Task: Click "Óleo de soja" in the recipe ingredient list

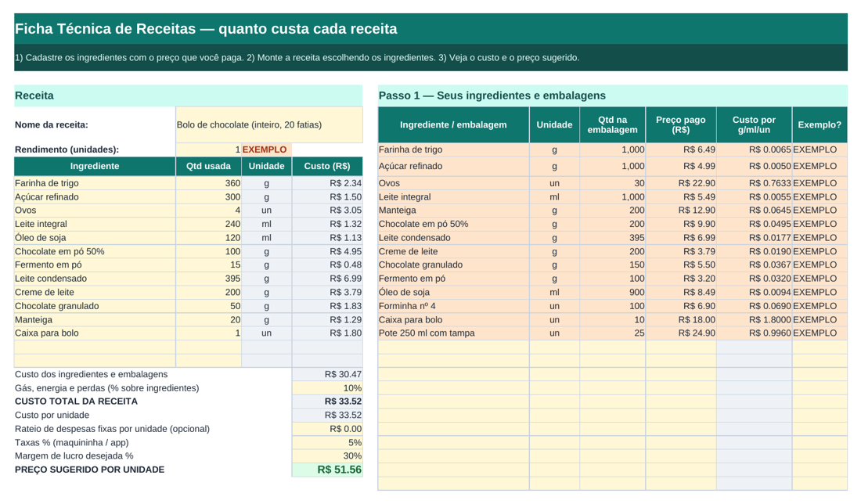Action: [x=95, y=238]
